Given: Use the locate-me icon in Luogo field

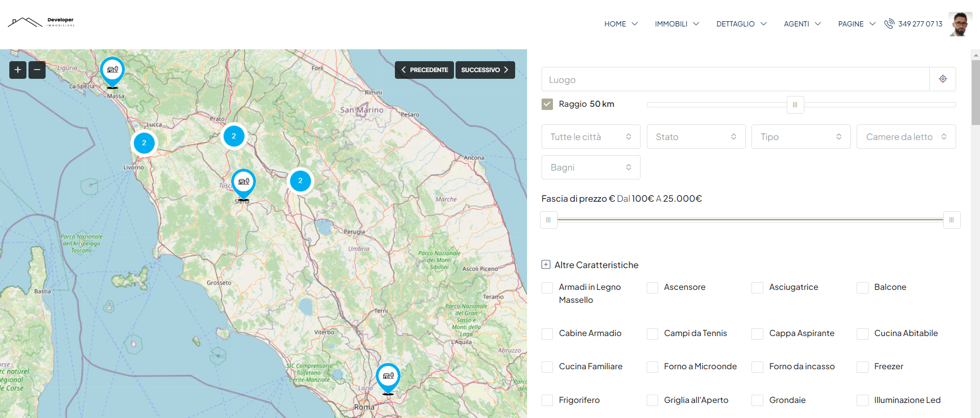Looking at the screenshot, I should [943, 79].
